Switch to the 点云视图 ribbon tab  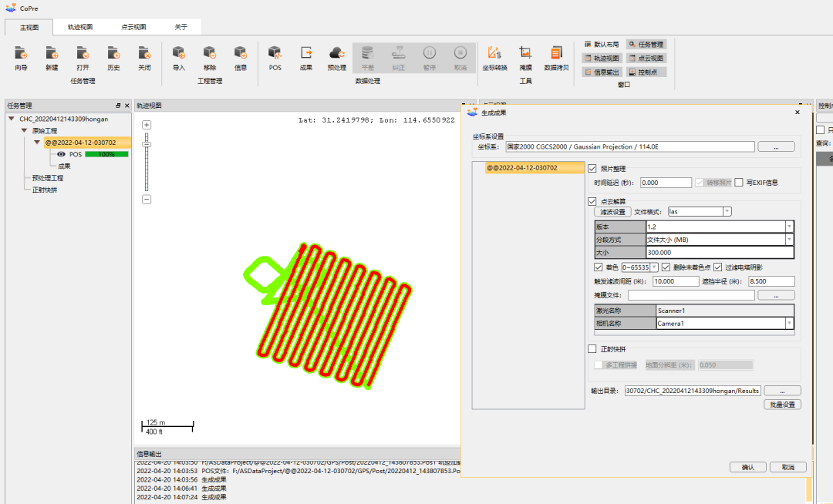tap(133, 27)
